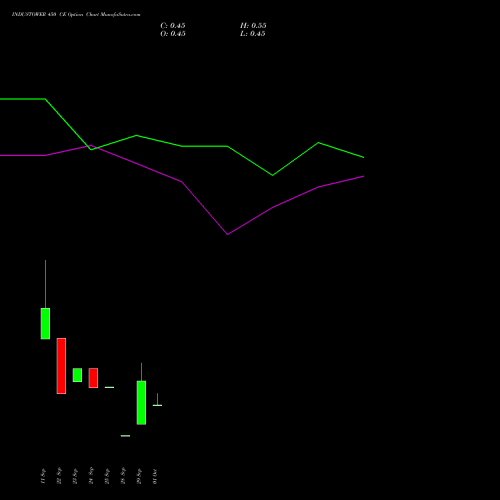Click the 01 Oct date label
The image size is (500, 500).
[x=155, y=476]
